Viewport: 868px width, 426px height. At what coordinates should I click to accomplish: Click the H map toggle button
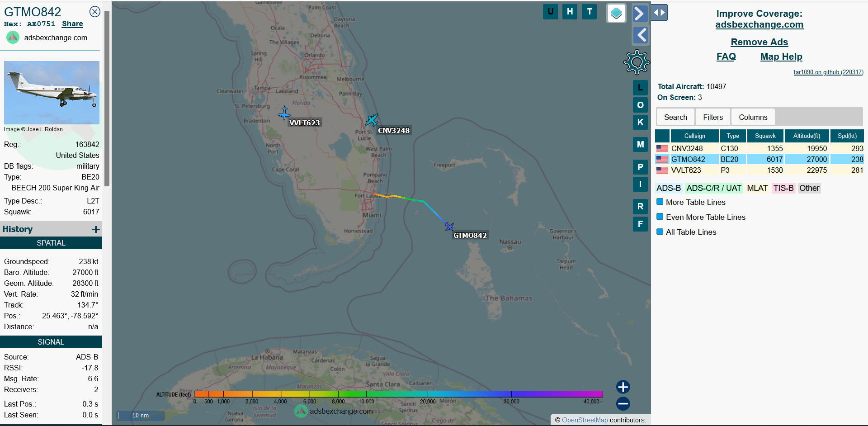(x=570, y=12)
